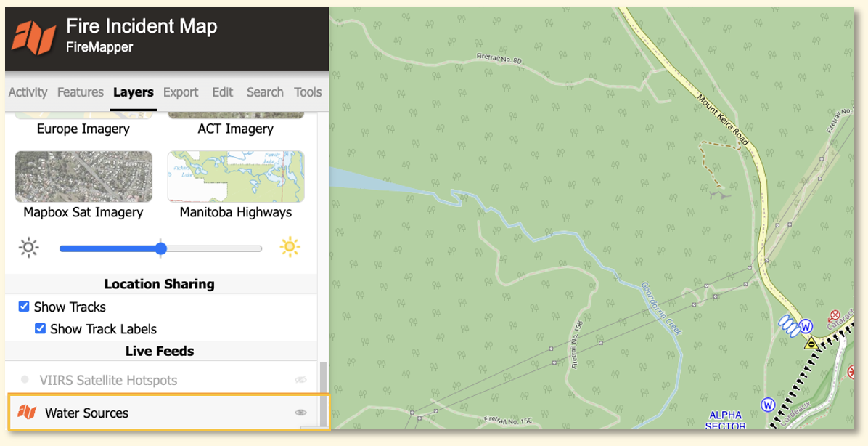Viewport: 868px width, 446px height.
Task: Click the bright yellow sun icon
Action: (290, 247)
